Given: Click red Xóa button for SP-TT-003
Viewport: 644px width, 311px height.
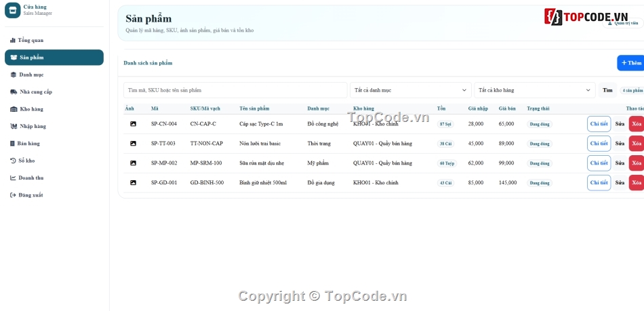Looking at the screenshot, I should point(637,144).
